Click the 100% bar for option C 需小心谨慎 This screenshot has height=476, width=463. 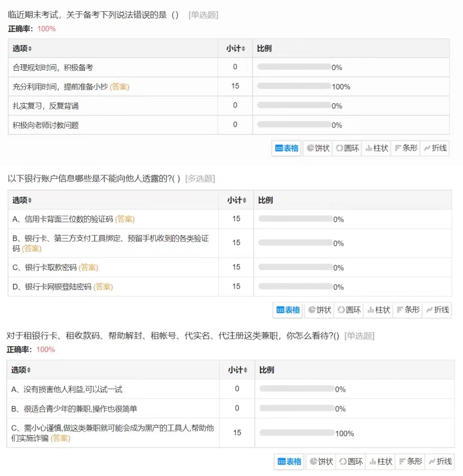click(x=297, y=433)
